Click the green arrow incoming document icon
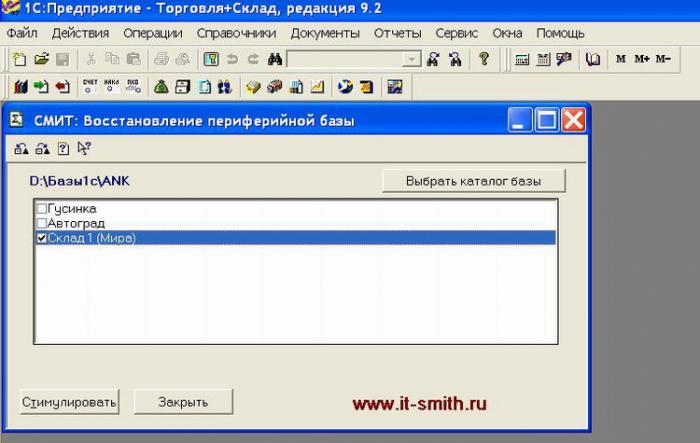Screen dimensions: 700x443 (41, 87)
